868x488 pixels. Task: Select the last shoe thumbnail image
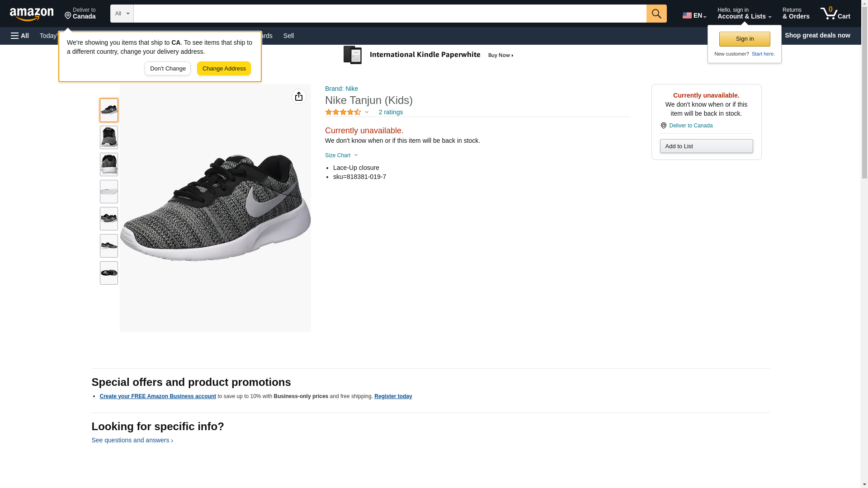point(109,273)
